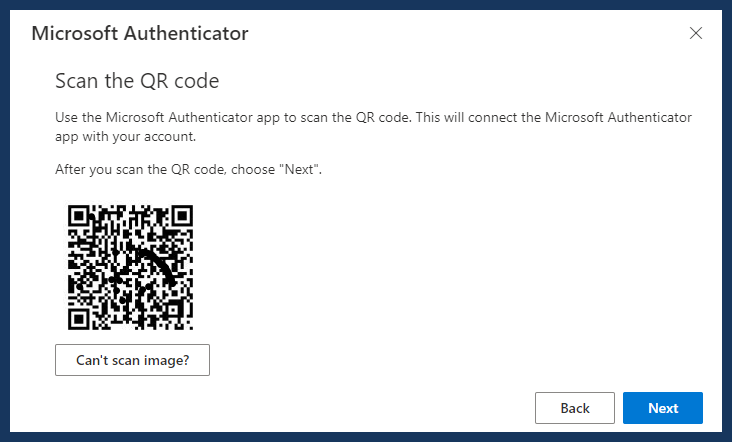Viewport: 732px width, 442px height.
Task: Click the instruction paragraph about connecting your account
Action: tap(373, 126)
